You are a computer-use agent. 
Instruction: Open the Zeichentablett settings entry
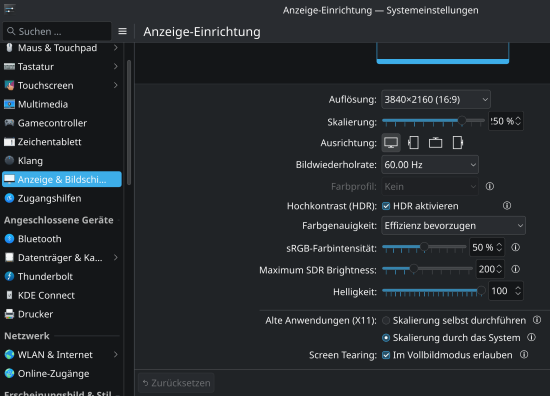62,142
